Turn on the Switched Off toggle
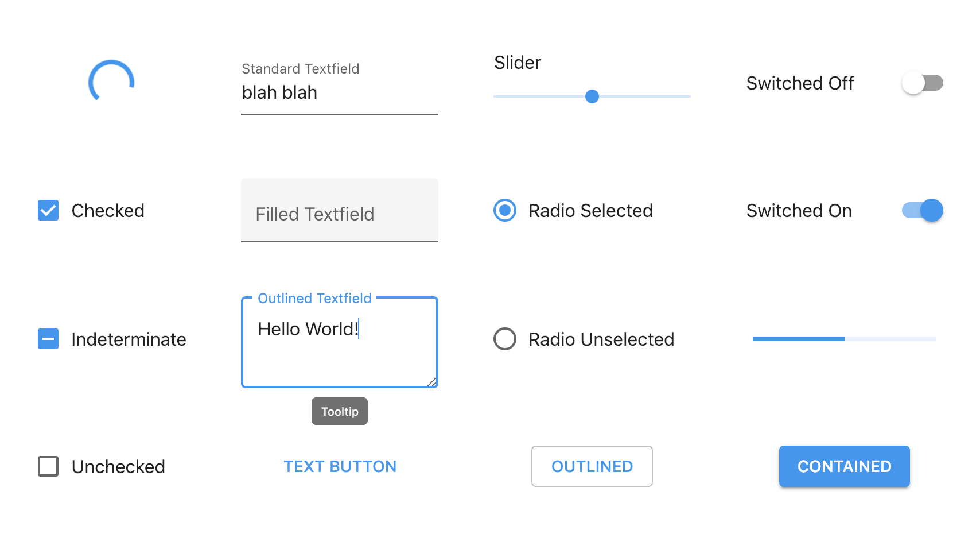 coord(923,83)
